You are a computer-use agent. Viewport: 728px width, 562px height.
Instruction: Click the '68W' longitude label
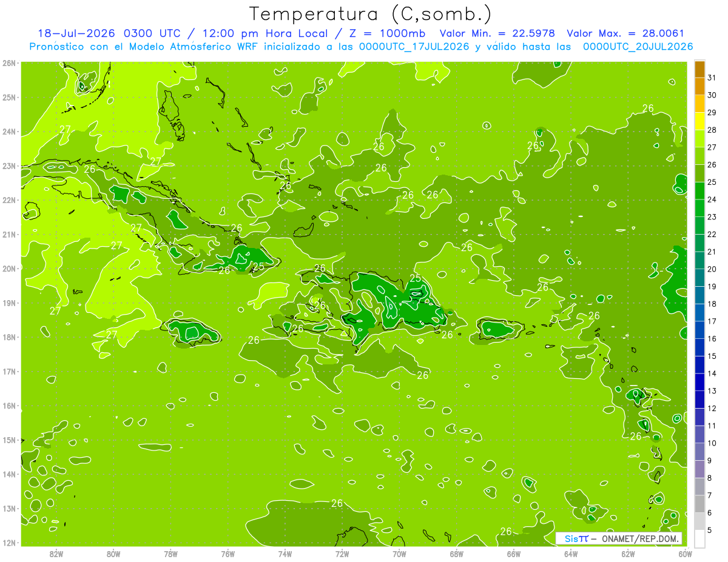pos(457,554)
